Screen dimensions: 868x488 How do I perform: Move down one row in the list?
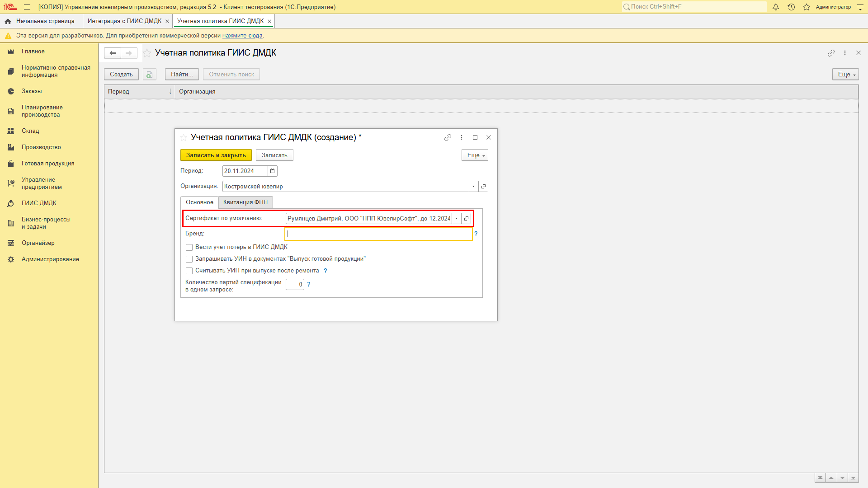842,478
